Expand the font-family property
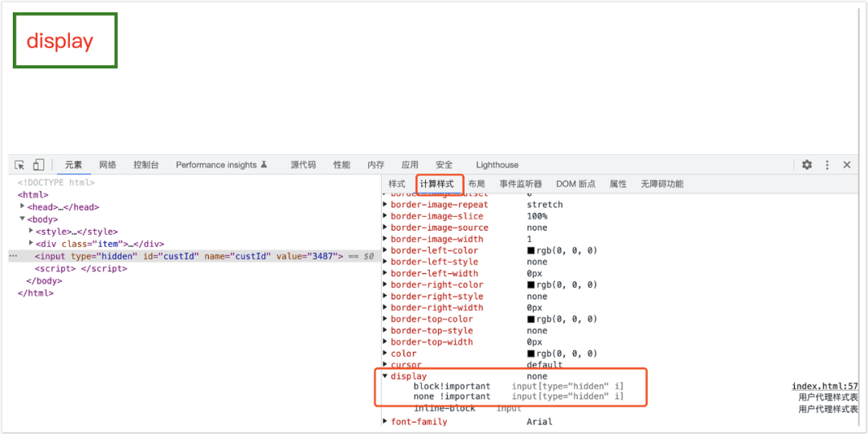Image resolution: width=868 pixels, height=434 pixels. click(385, 421)
